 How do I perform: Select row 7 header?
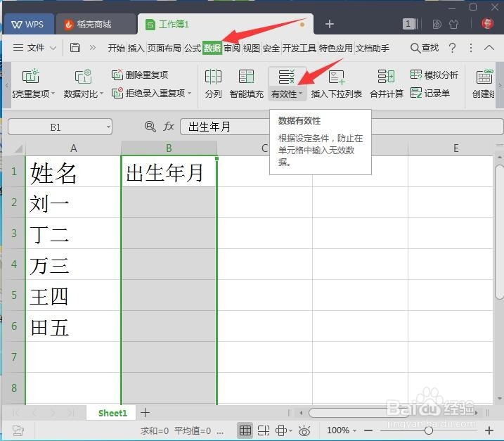(14, 357)
